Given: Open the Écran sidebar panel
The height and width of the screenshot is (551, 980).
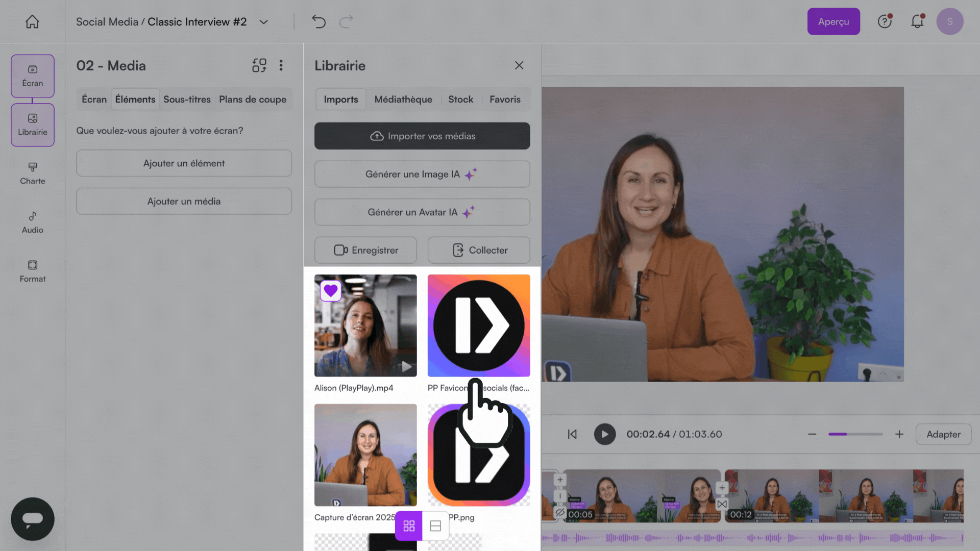Looking at the screenshot, I should pos(32,76).
